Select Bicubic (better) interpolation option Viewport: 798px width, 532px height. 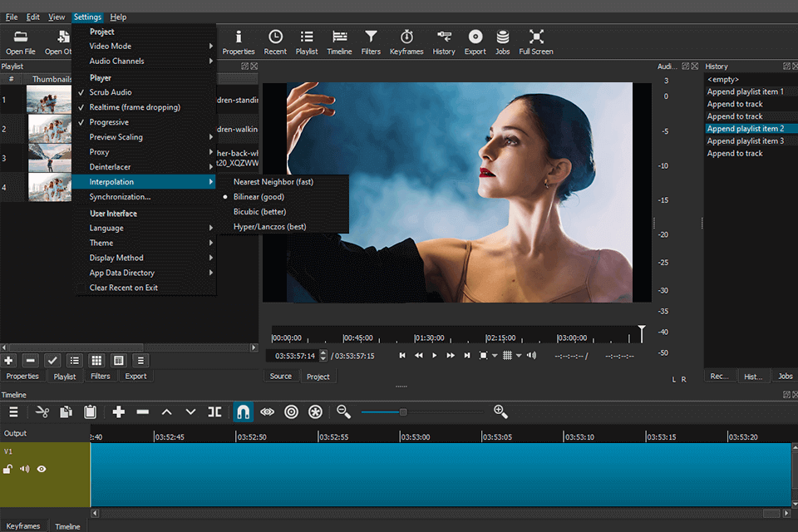coord(259,212)
